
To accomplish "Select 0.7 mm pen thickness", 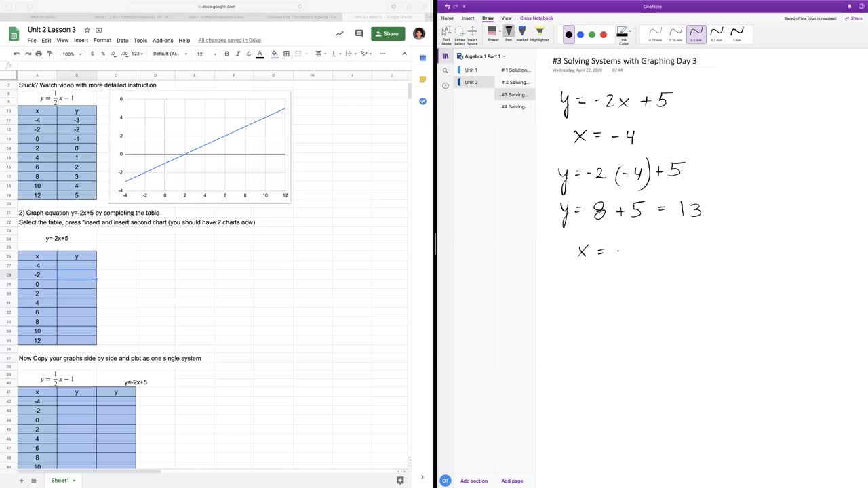I will point(717,35).
